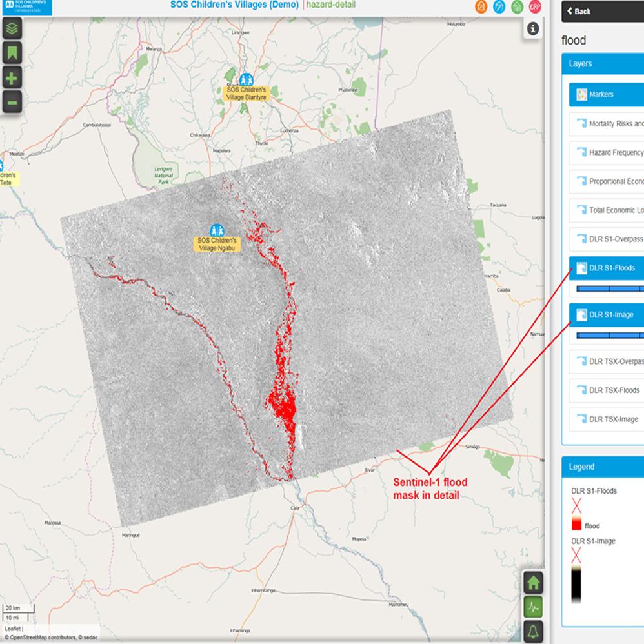This screenshot has width=644, height=644.
Task: Open the info icon on map
Action: (533, 29)
